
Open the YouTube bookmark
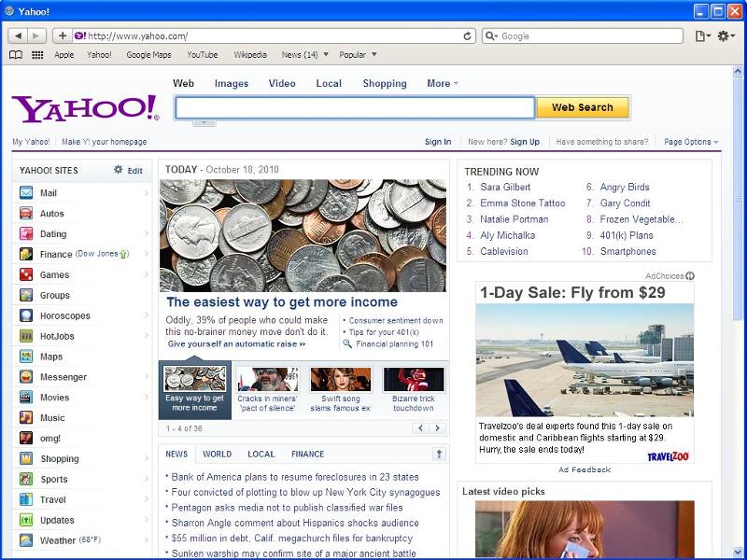coord(202,55)
